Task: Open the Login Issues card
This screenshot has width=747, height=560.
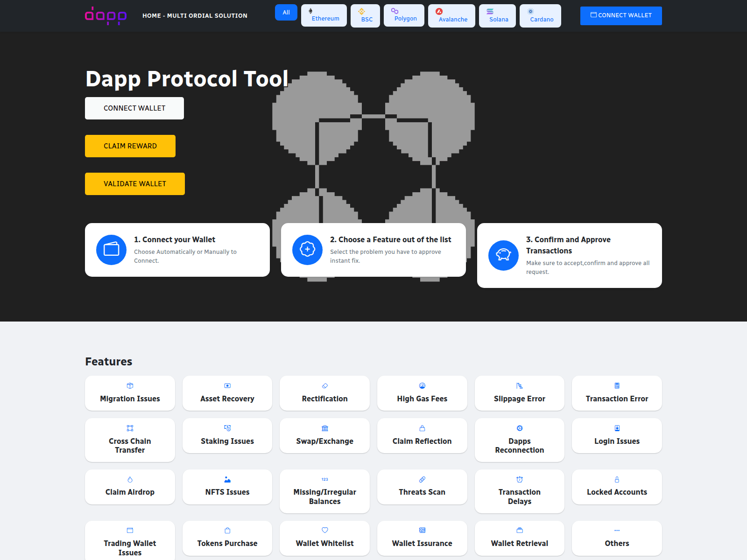Action: click(x=617, y=435)
